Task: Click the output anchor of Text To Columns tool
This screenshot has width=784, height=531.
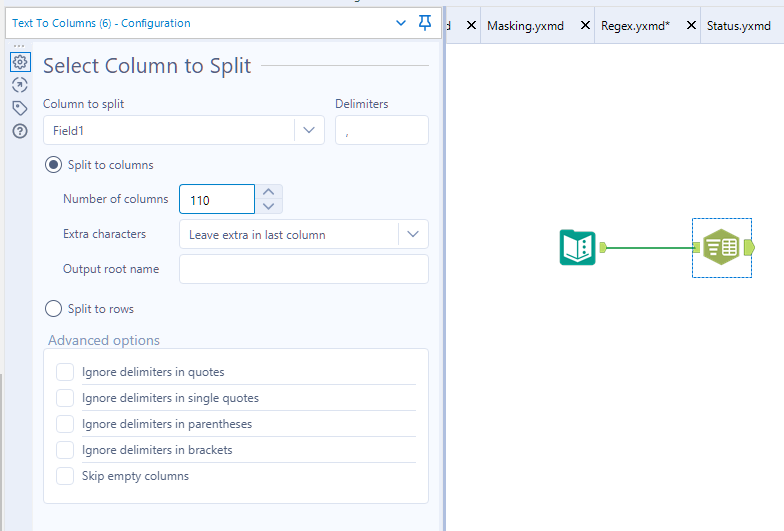Action: click(x=749, y=247)
